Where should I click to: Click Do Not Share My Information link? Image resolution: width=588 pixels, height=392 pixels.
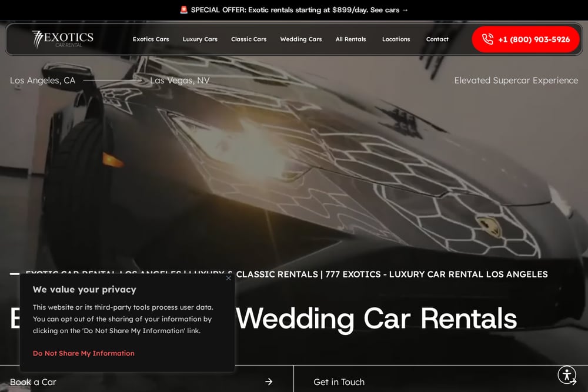tap(83, 353)
